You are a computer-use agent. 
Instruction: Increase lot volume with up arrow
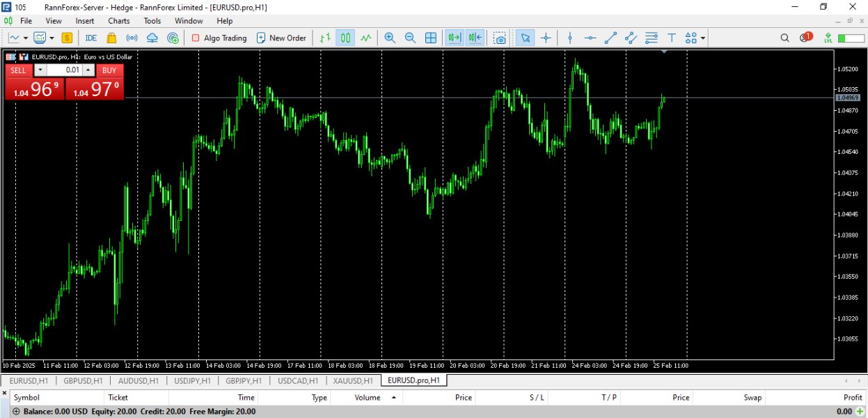88,70
